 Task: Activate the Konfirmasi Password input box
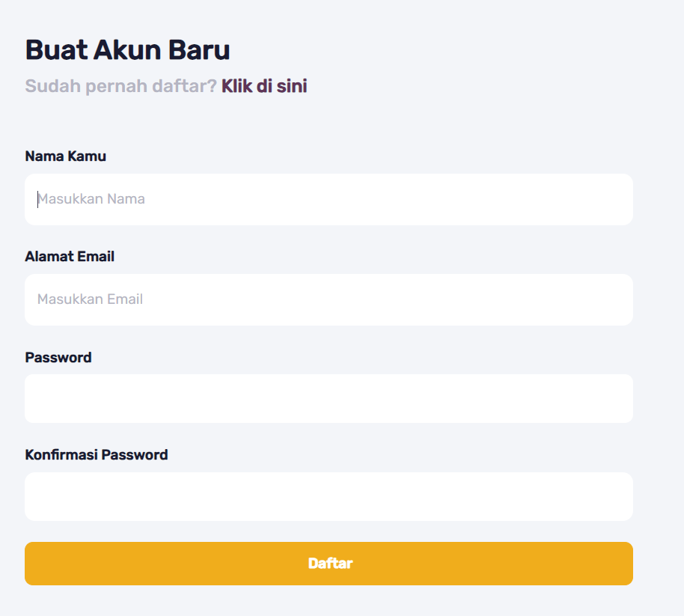tap(329, 496)
